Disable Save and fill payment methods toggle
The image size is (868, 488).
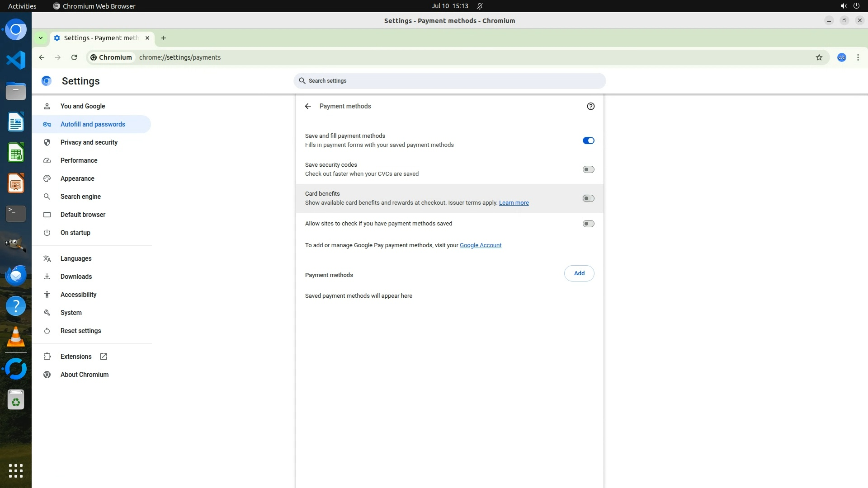(588, 141)
